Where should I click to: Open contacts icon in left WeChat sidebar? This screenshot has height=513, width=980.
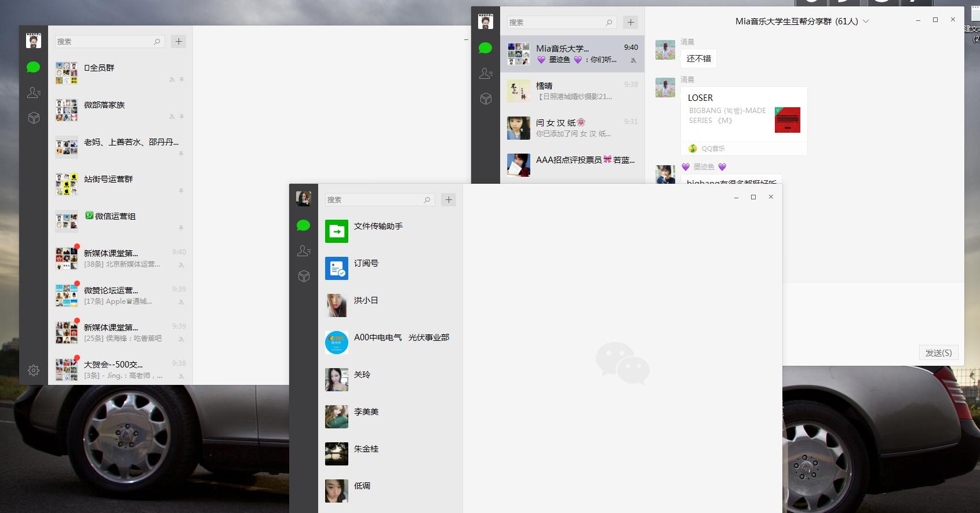(x=34, y=92)
